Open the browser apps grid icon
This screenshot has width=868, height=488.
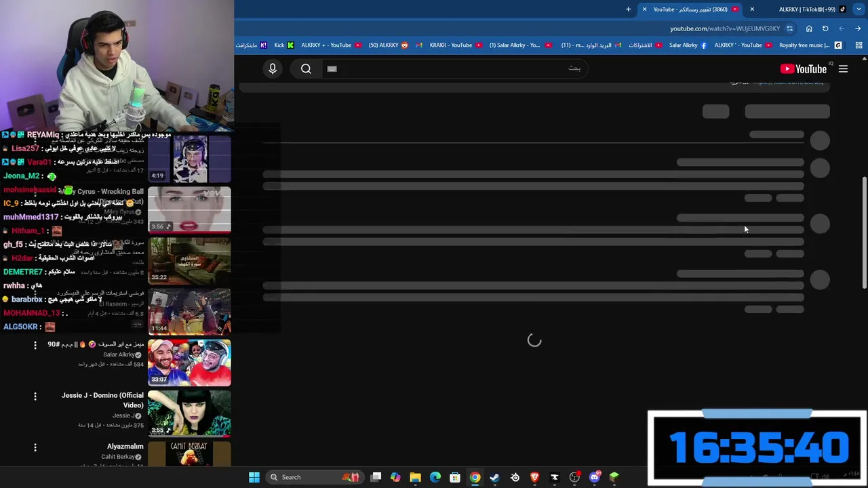[859, 45]
